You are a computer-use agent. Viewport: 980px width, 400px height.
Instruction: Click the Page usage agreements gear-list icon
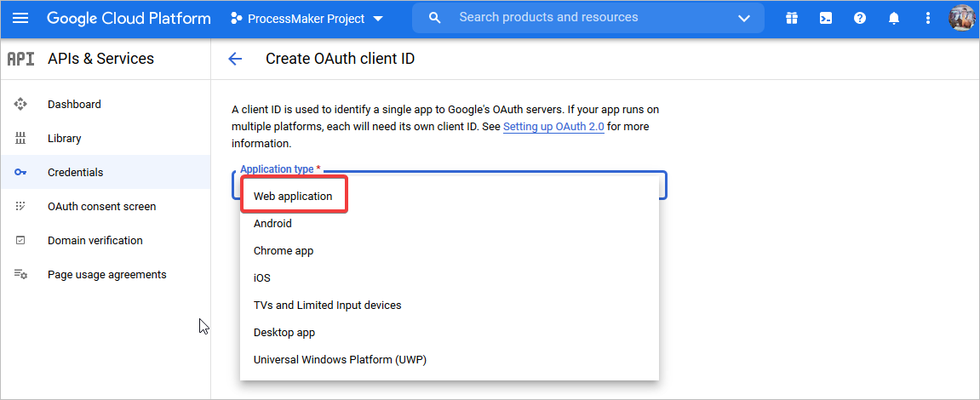[x=20, y=274]
